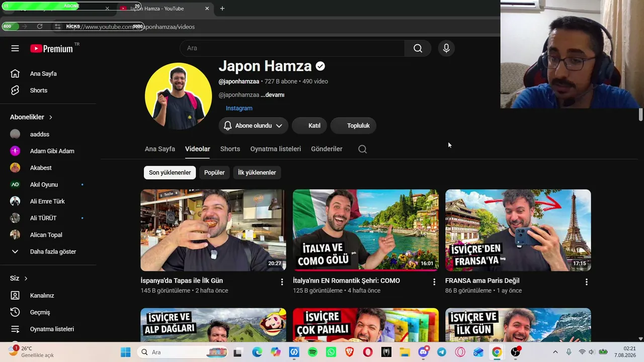
Task: Open Windows Start menu
Action: (x=125, y=352)
